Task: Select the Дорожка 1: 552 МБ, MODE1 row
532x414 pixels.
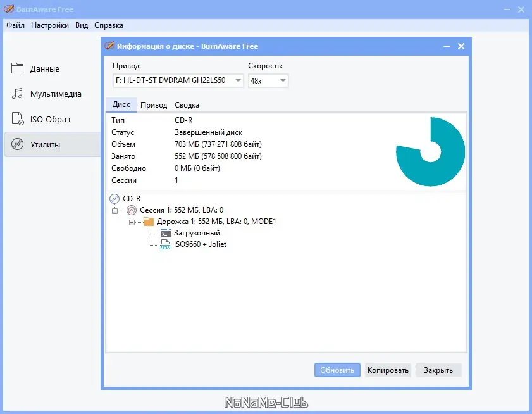Action: point(216,222)
